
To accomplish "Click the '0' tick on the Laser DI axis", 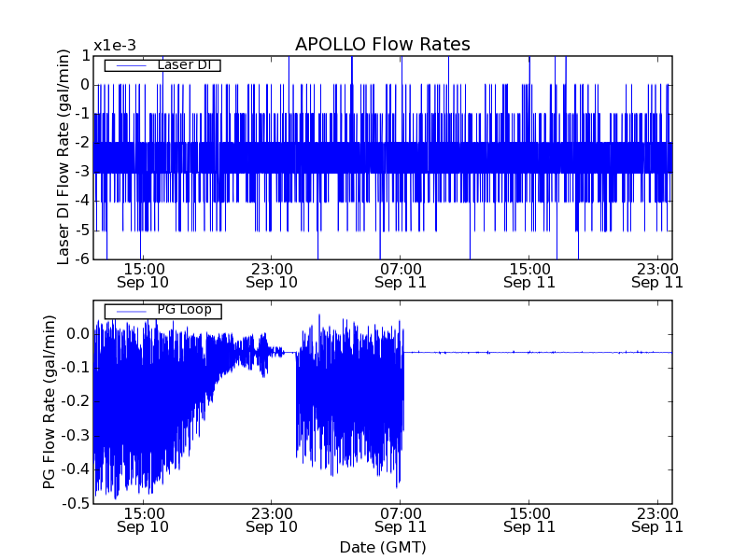I will (85, 85).
